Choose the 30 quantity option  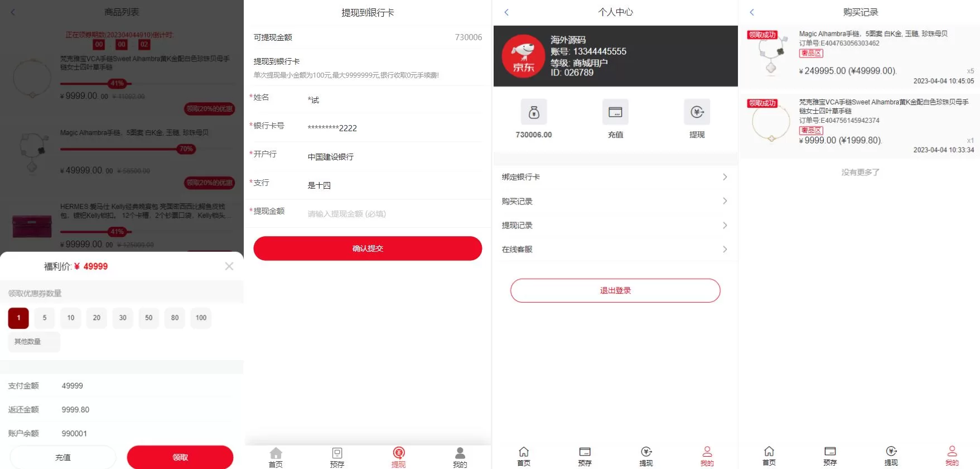click(x=123, y=318)
